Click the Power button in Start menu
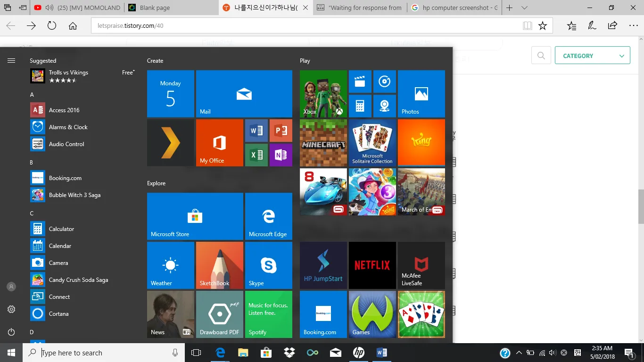Viewport: 644px width, 362px height. [11, 332]
